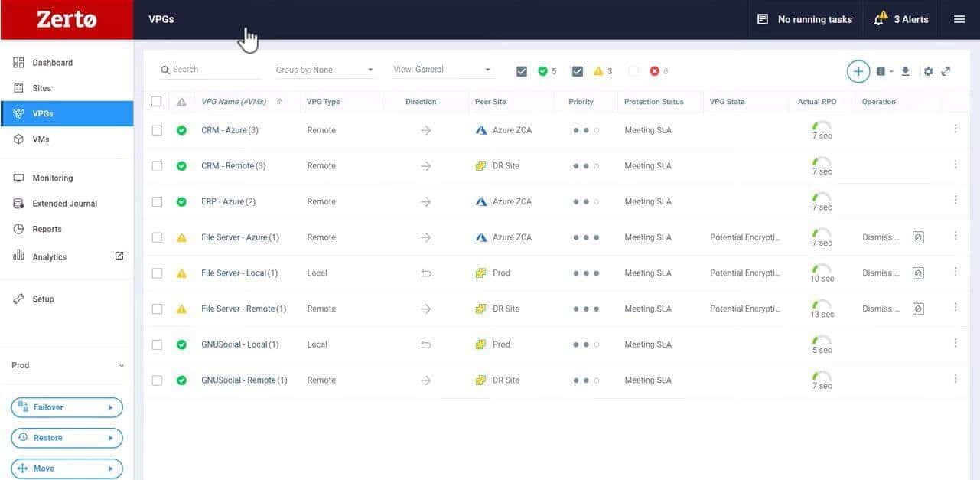Open external Analytics link icon
Viewport: 980px width, 480px height.
pos(119,256)
